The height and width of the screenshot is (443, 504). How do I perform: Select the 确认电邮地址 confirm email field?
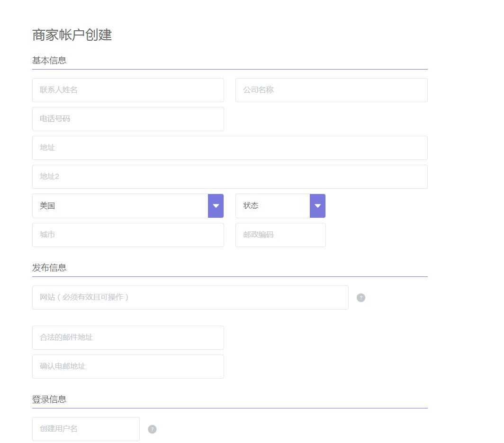pyautogui.click(x=128, y=366)
